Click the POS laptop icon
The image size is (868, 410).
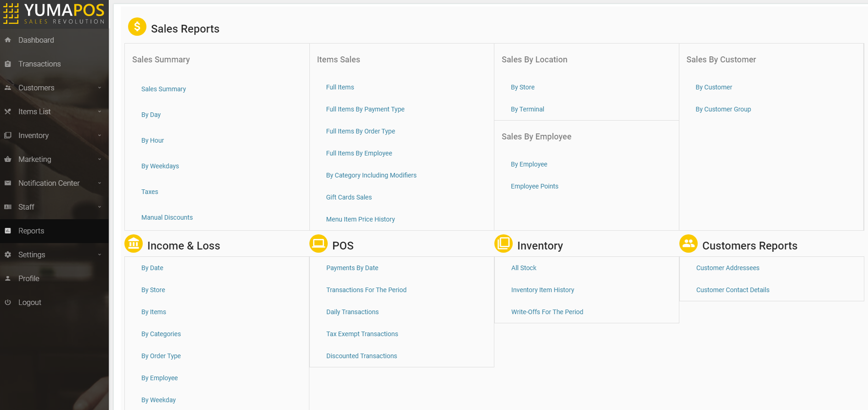[319, 244]
